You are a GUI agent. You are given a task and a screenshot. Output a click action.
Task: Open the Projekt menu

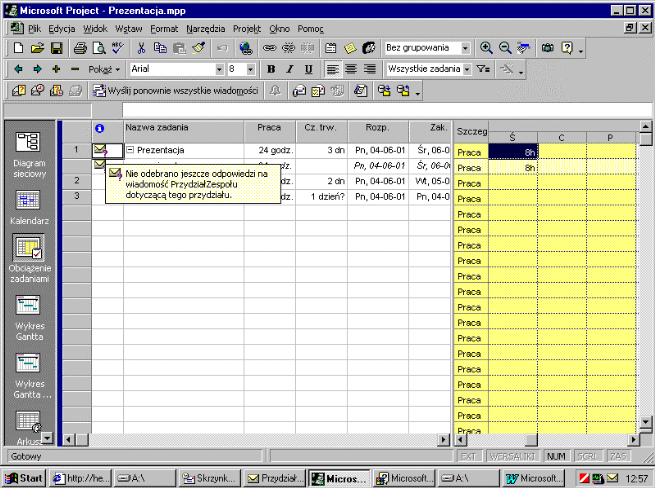(x=247, y=29)
